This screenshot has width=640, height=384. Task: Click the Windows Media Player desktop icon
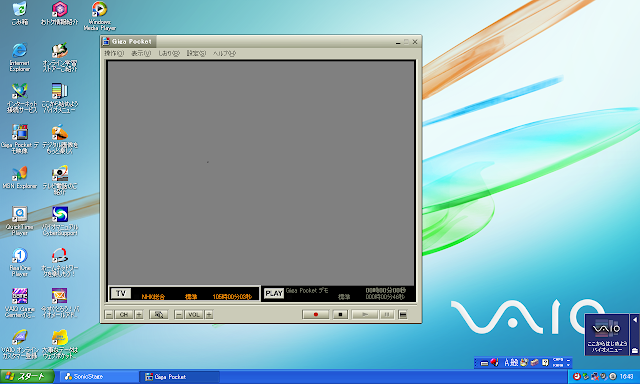99,16
